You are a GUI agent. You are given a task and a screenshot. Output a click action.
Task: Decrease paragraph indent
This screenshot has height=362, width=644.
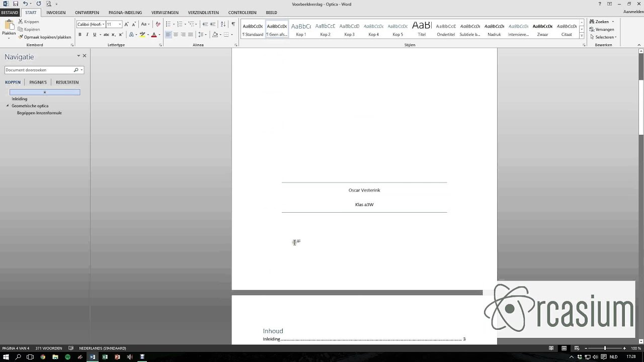pos(205,24)
